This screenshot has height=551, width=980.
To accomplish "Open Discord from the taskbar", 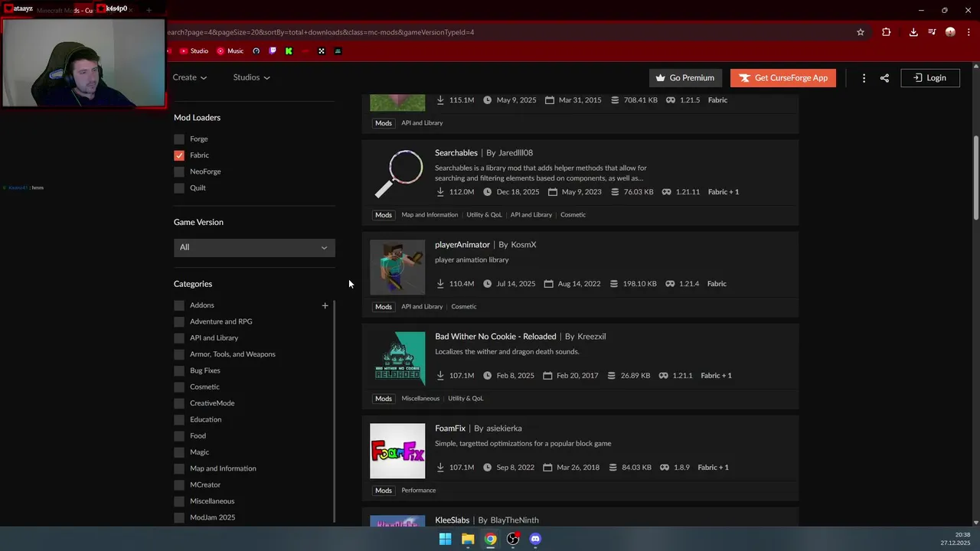I will point(535,539).
